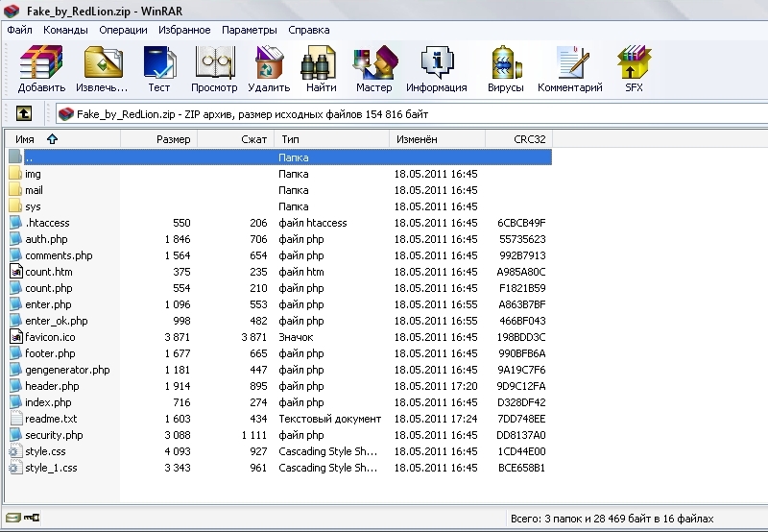Launch the Мастер (Wizard) tool
The height and width of the screenshot is (532, 768).
[x=375, y=62]
